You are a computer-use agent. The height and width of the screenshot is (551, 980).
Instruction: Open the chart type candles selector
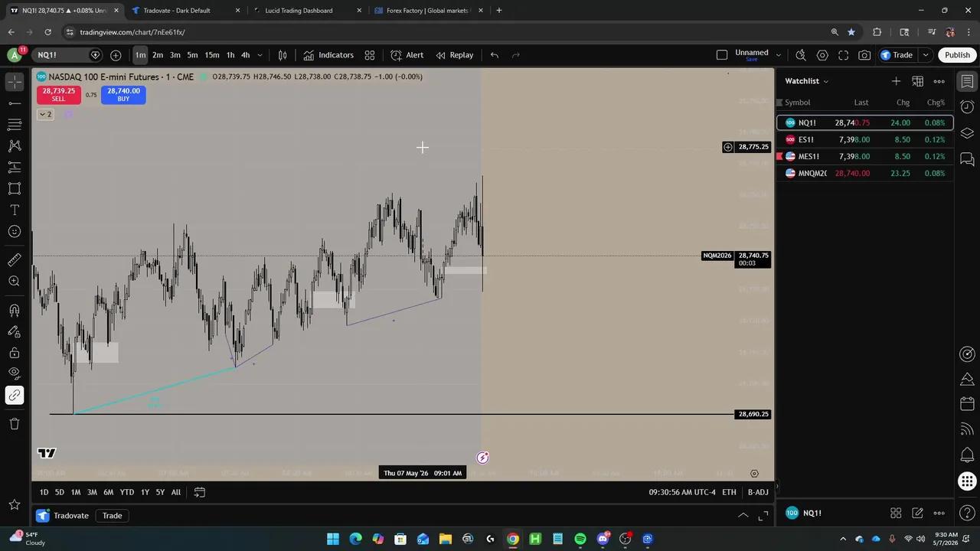[x=283, y=55]
